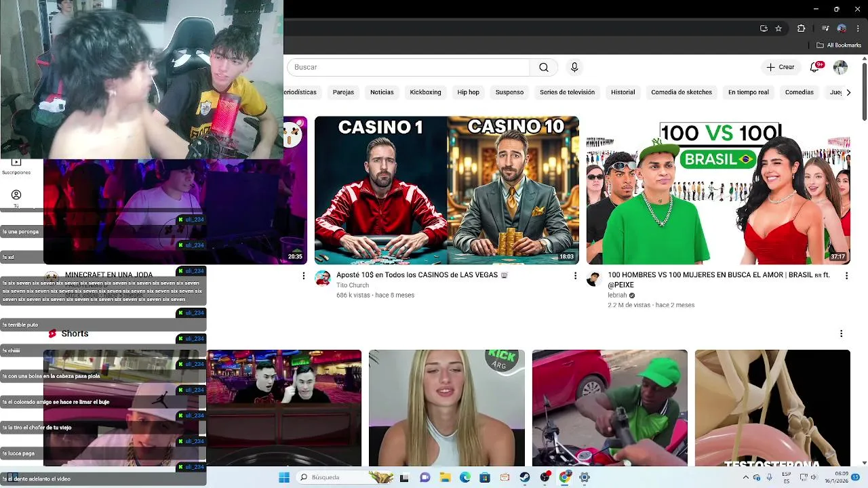
Task: Click the install app icon in address bar
Action: pos(764,28)
